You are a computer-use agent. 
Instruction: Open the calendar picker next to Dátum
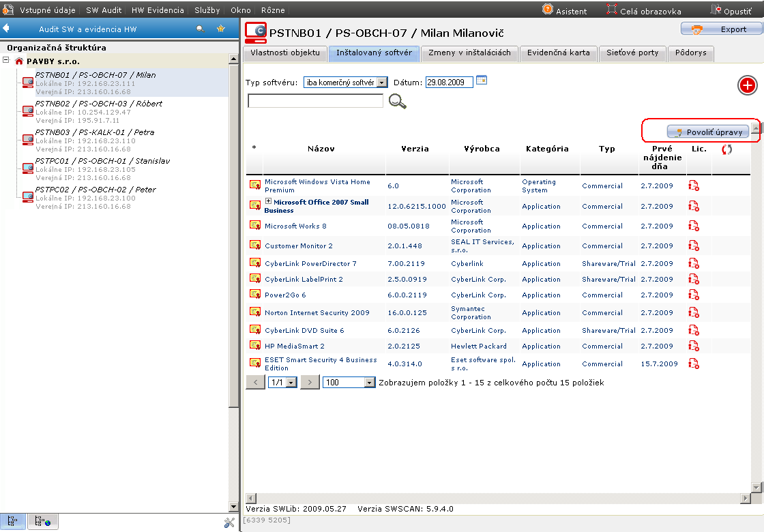pos(482,80)
